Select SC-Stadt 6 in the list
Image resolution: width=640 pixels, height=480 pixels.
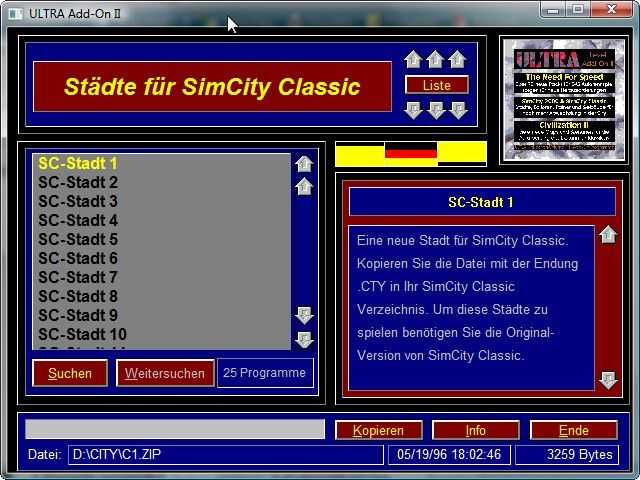click(x=161, y=258)
